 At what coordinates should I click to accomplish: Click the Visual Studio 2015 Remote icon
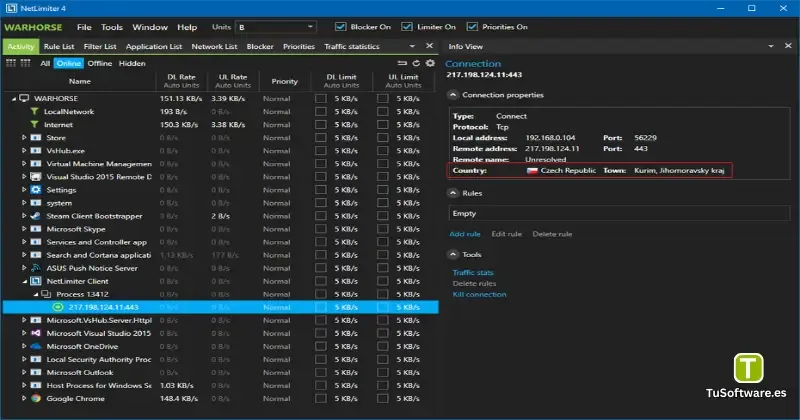(36, 177)
